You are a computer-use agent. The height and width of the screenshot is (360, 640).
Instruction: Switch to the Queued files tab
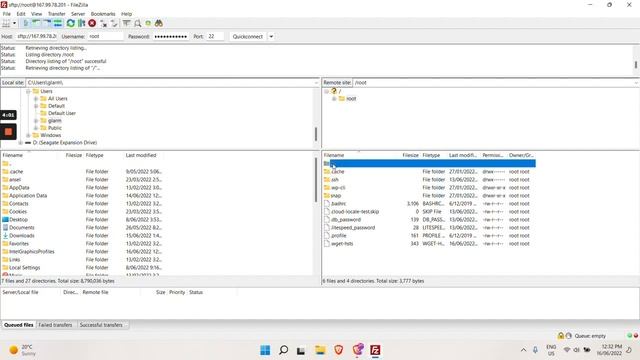[18, 325]
